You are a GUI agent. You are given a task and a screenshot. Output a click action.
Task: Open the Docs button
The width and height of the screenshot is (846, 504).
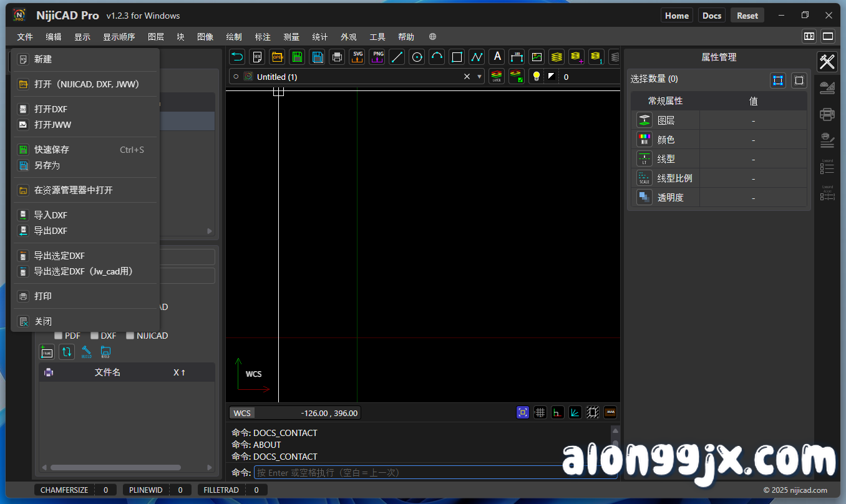[711, 16]
